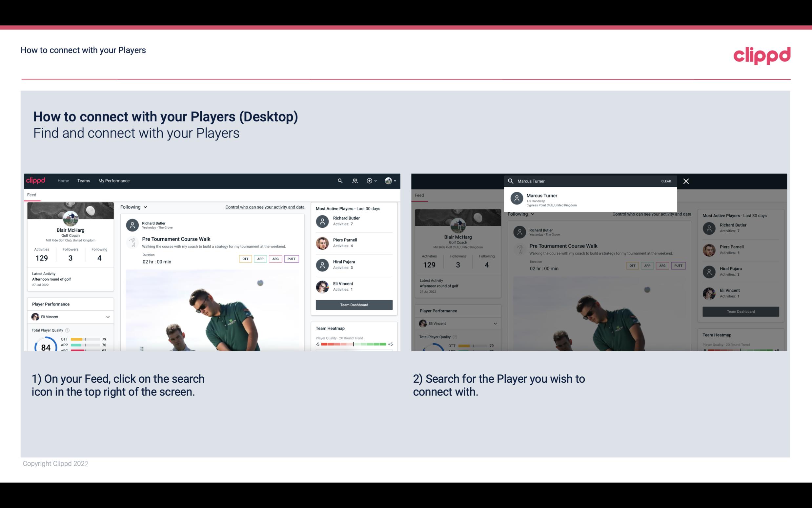Expand the Player Performance selector dropdown
The image size is (812, 508).
pos(107,317)
